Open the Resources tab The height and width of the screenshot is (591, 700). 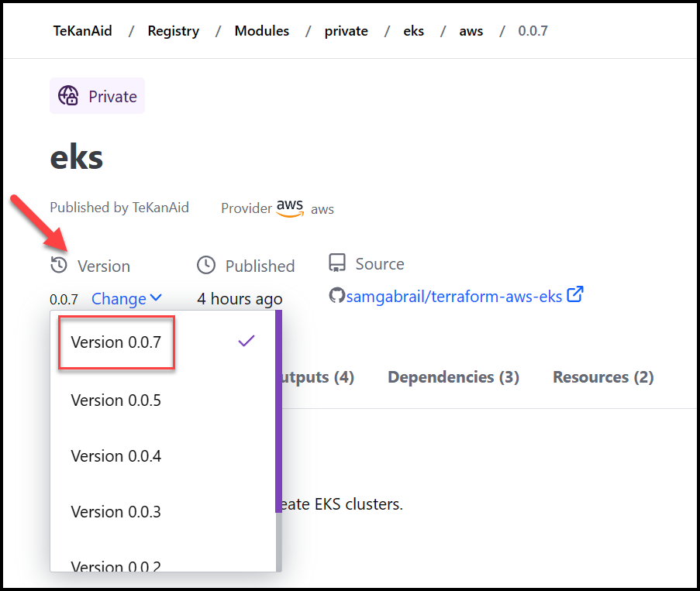coord(602,377)
